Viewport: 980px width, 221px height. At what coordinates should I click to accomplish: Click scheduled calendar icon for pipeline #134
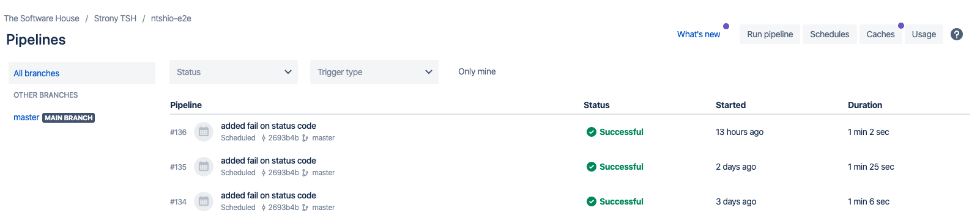click(204, 201)
